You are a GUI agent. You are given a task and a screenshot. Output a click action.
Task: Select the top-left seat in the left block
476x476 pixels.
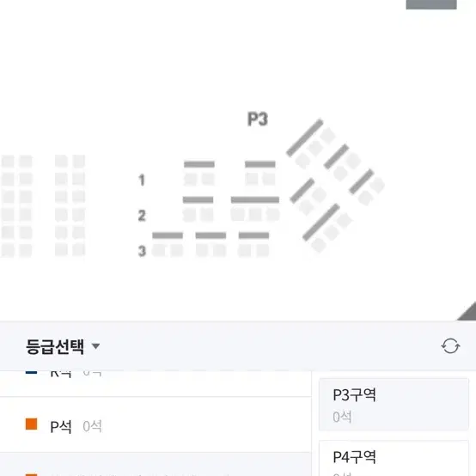pyautogui.click(x=8, y=162)
